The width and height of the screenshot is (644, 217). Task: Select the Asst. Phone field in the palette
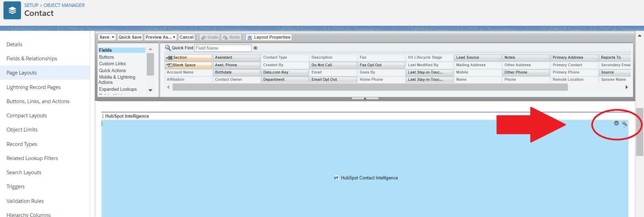pyautogui.click(x=237, y=65)
